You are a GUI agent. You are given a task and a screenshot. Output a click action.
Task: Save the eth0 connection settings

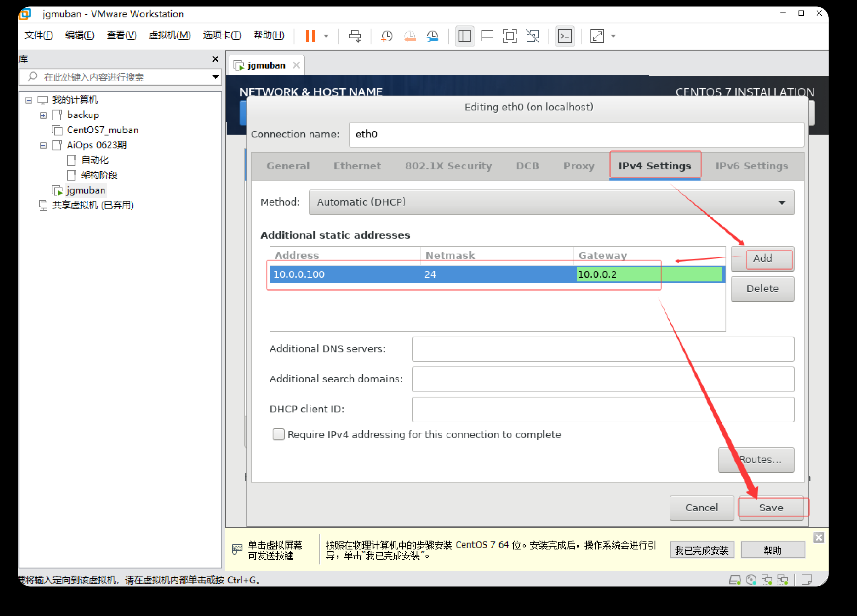tap(771, 508)
